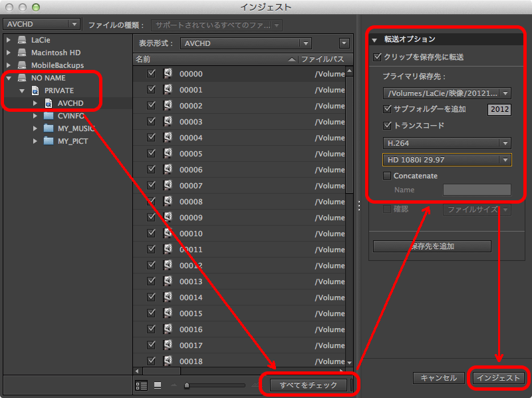Uncheck the clip 00000 checkbox
The height and width of the screenshot is (398, 532).
[x=152, y=74]
